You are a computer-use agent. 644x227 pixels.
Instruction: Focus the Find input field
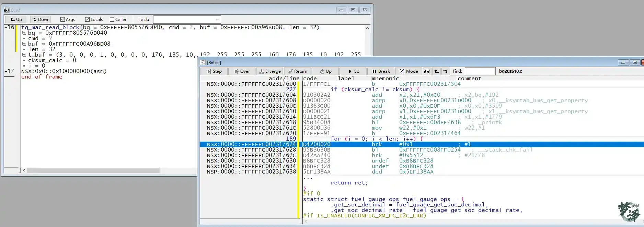pyautogui.click(x=480, y=71)
